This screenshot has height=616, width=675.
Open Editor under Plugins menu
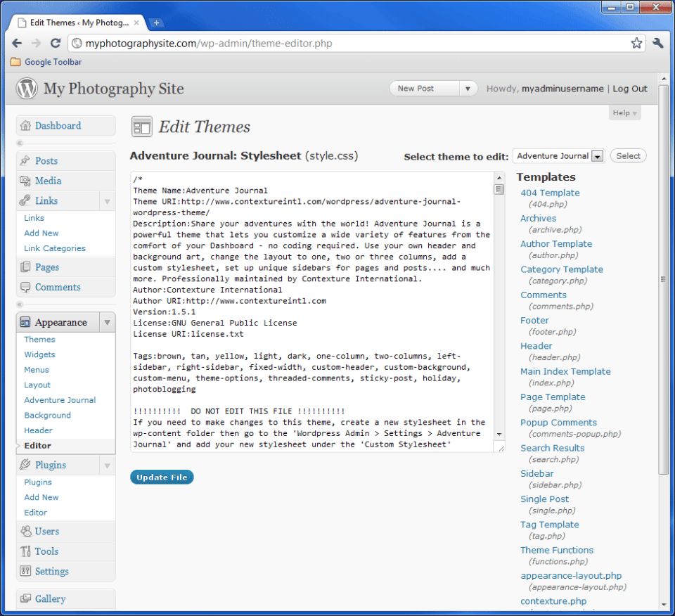(x=36, y=512)
